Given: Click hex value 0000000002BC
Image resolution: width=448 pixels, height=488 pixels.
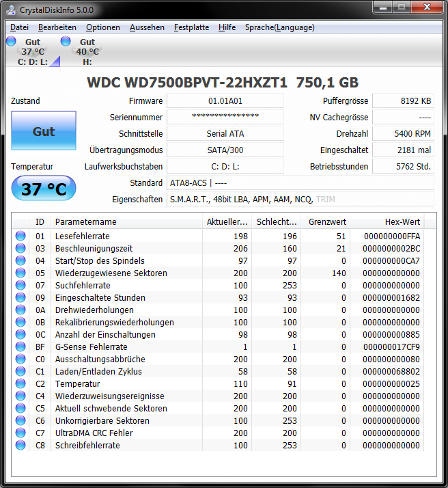Looking at the screenshot, I should tap(391, 248).
